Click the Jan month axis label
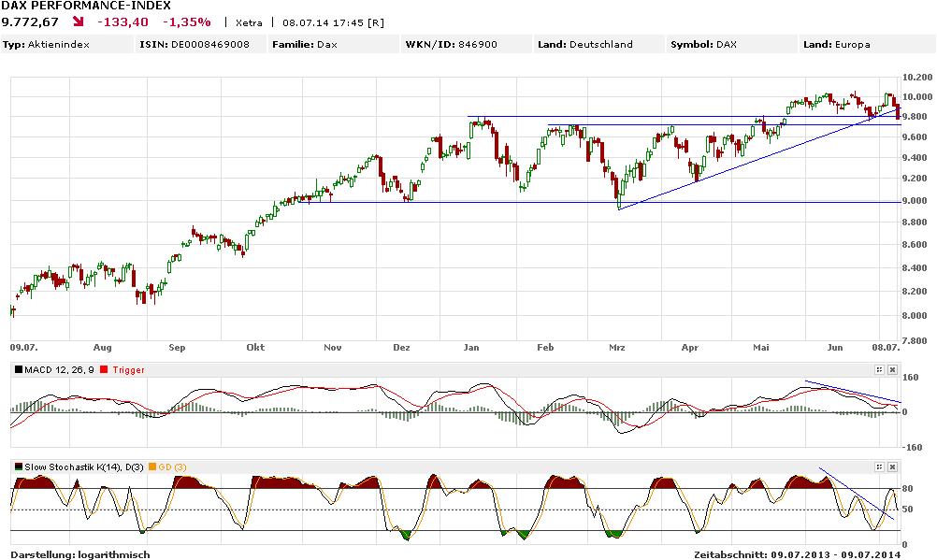937x560 pixels. tap(471, 347)
